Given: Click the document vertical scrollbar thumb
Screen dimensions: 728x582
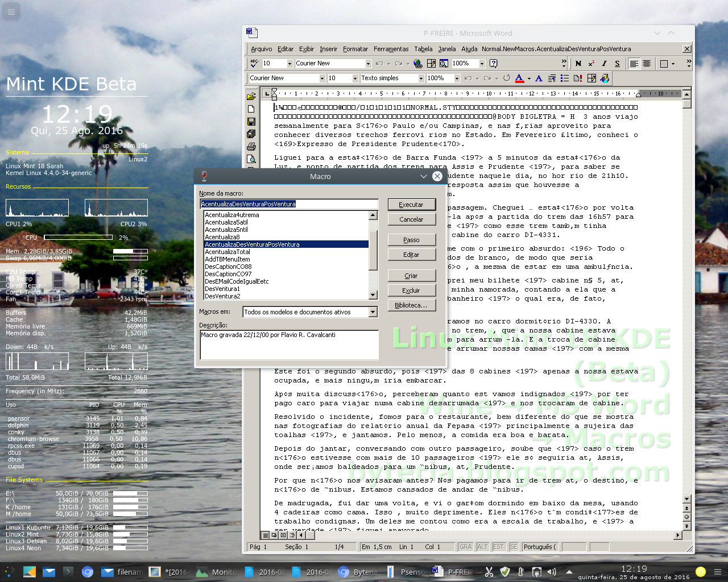Looking at the screenshot, I should [x=686, y=104].
